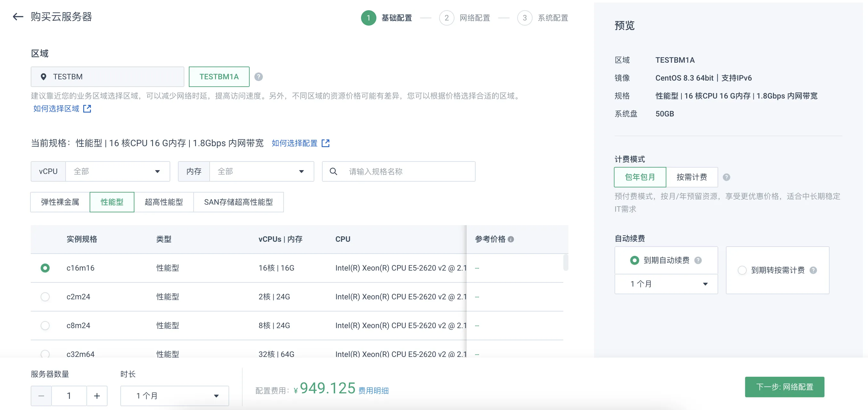Click the server quantity input showing 1
Image resolution: width=868 pixels, height=410 pixels.
(x=69, y=396)
